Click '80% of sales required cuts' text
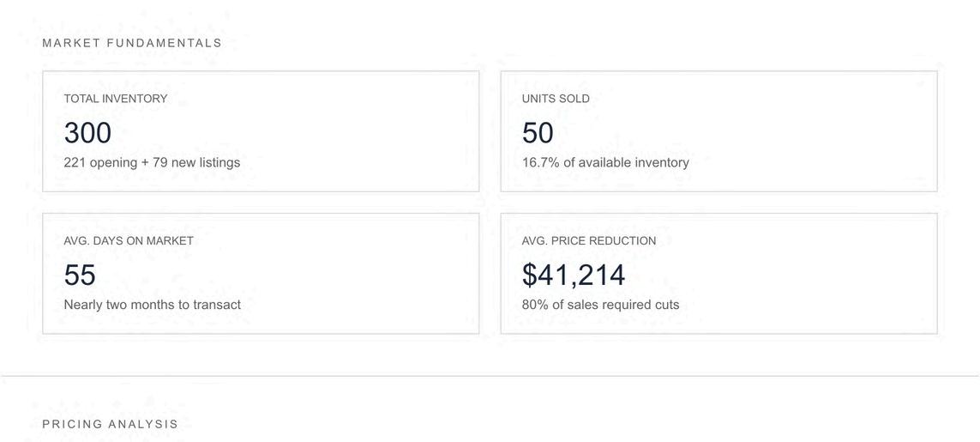 (600, 305)
